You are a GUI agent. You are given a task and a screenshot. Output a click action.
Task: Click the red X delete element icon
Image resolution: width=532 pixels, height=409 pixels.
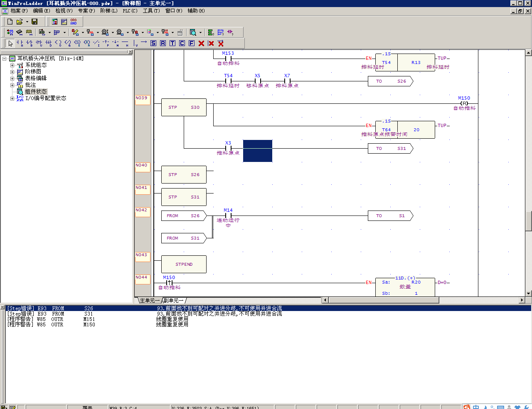point(201,43)
